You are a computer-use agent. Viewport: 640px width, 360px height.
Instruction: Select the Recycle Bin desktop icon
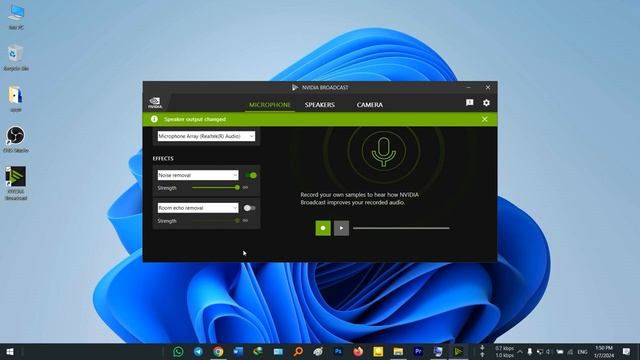point(16,58)
